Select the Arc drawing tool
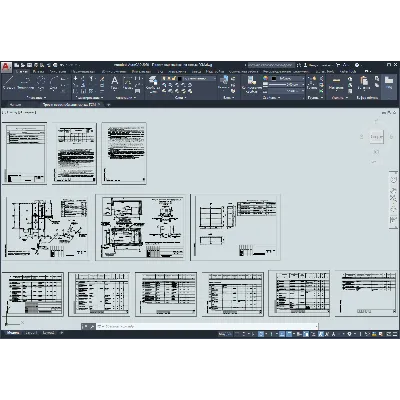Viewport: 400px width, 400px height. tap(54, 83)
